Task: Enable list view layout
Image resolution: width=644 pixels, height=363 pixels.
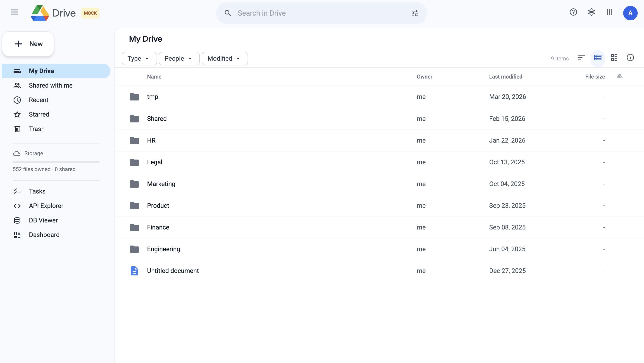Action: (598, 57)
